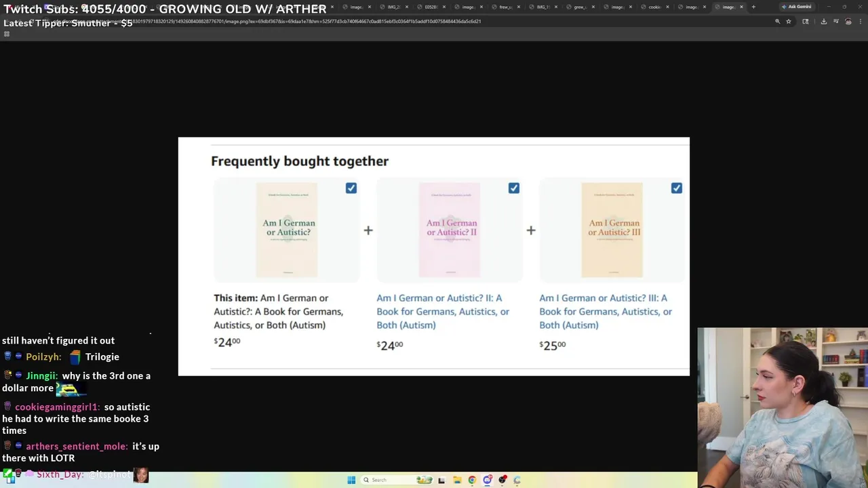This screenshot has height=488, width=868.
Task: Open the Windows Start menu
Action: coord(351,480)
